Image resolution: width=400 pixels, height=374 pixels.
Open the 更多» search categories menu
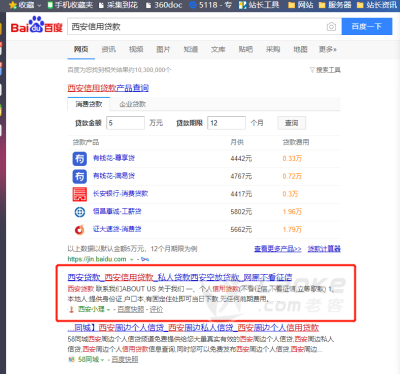coord(328,49)
